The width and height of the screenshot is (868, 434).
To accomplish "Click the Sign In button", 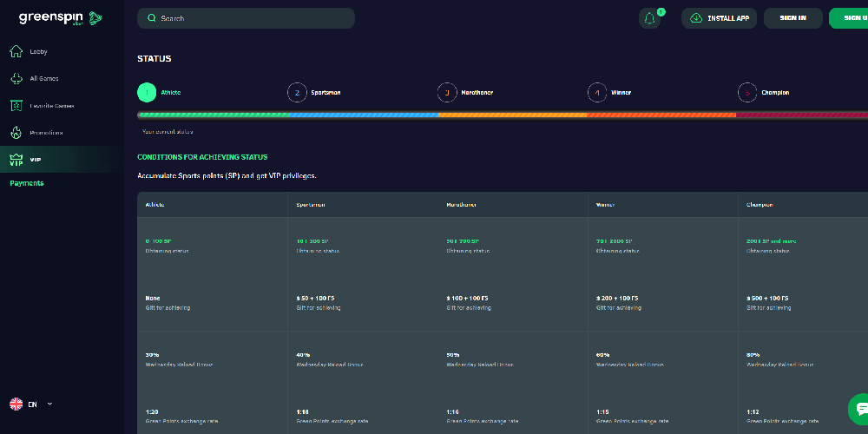I will click(792, 18).
